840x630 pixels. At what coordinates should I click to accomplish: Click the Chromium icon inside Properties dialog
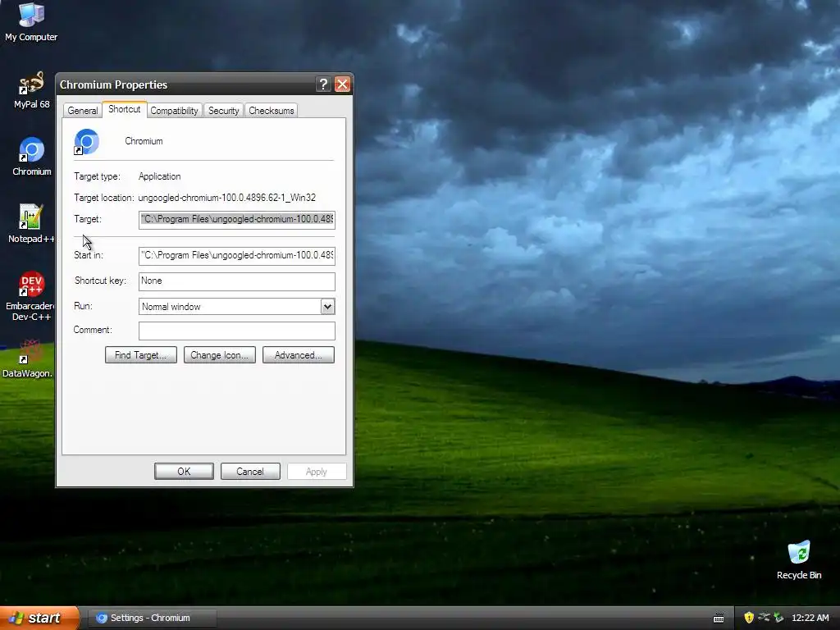point(86,142)
